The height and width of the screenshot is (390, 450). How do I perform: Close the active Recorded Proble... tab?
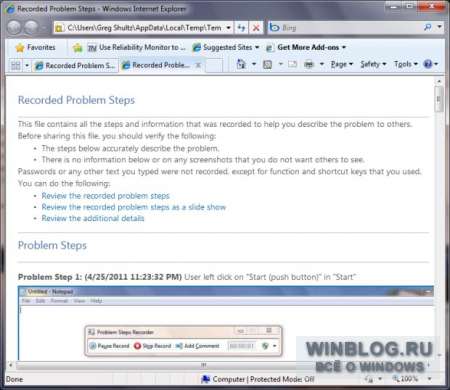tap(198, 65)
